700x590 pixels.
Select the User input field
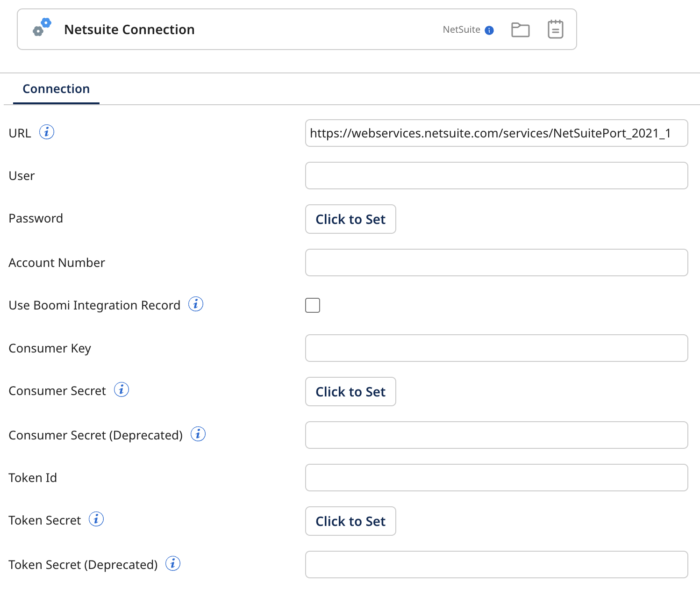tap(496, 175)
